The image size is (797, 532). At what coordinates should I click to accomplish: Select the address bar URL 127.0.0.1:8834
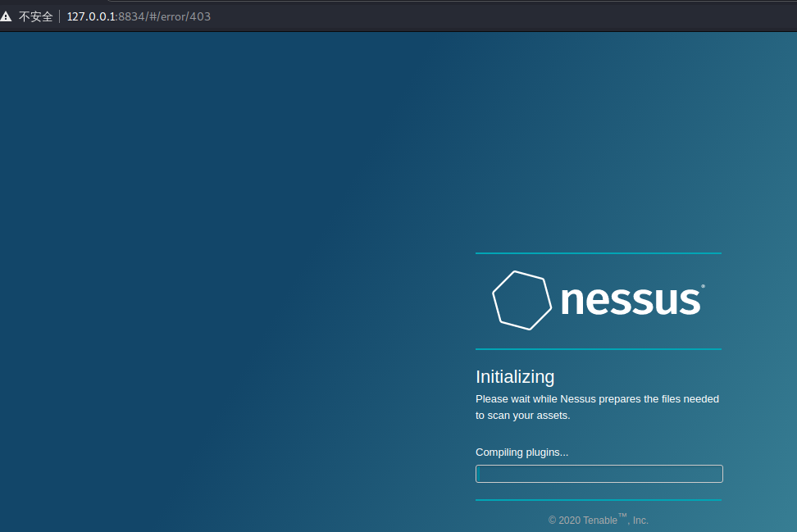(139, 16)
